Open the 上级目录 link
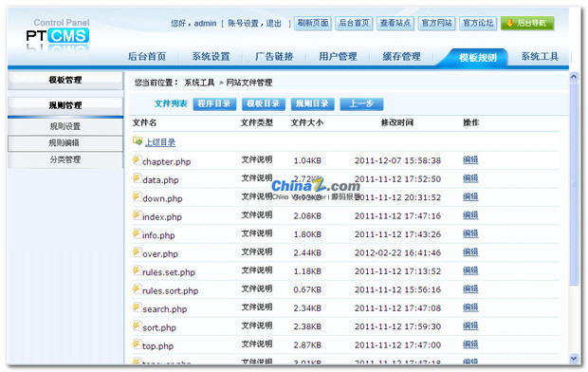588x372 pixels. click(160, 142)
